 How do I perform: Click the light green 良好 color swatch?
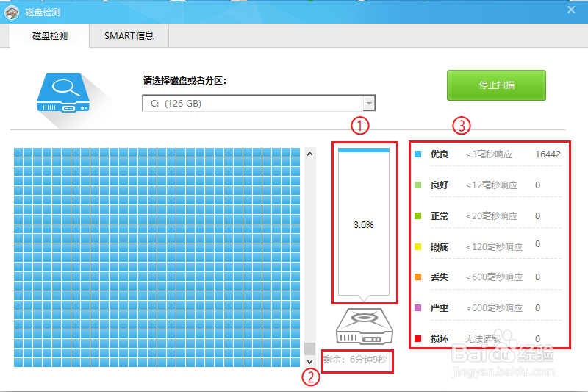click(417, 185)
